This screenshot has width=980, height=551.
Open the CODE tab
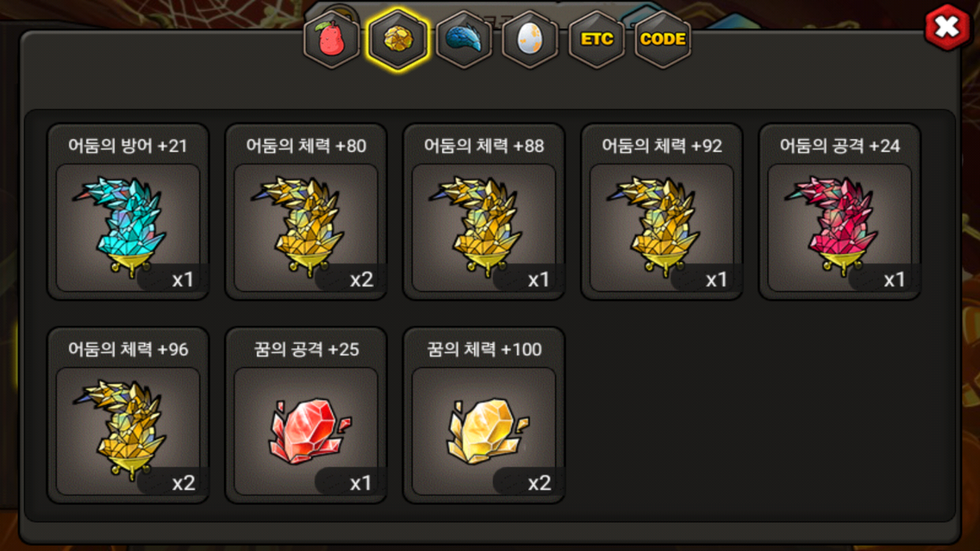tap(663, 39)
